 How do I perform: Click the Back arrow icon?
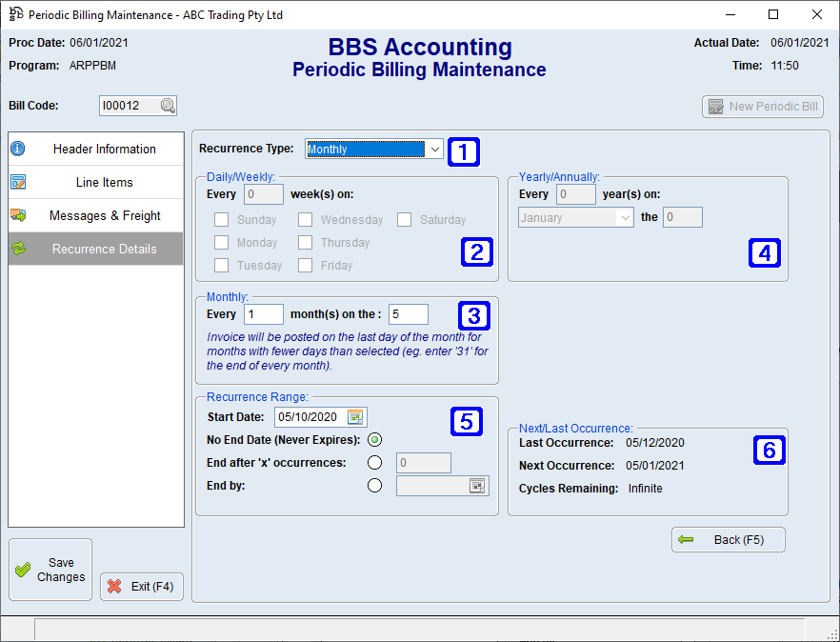689,539
